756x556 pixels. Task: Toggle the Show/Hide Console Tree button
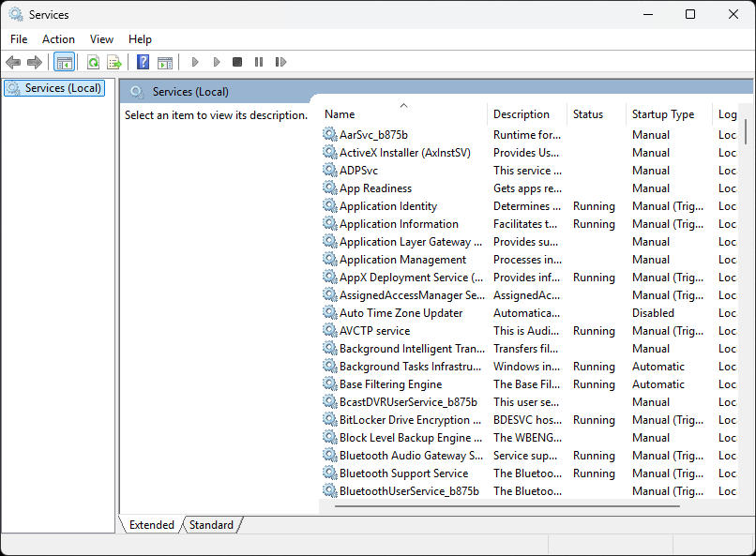[64, 62]
